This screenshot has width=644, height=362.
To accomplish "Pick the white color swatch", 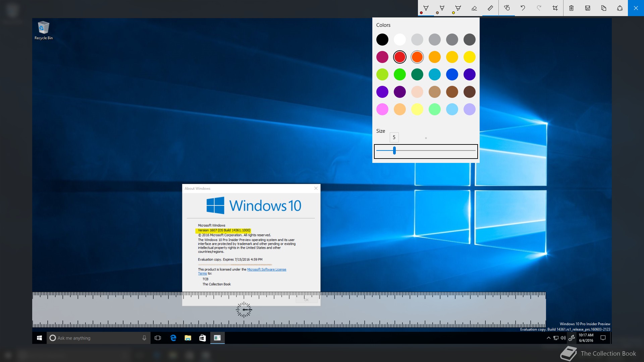I will click(x=400, y=40).
